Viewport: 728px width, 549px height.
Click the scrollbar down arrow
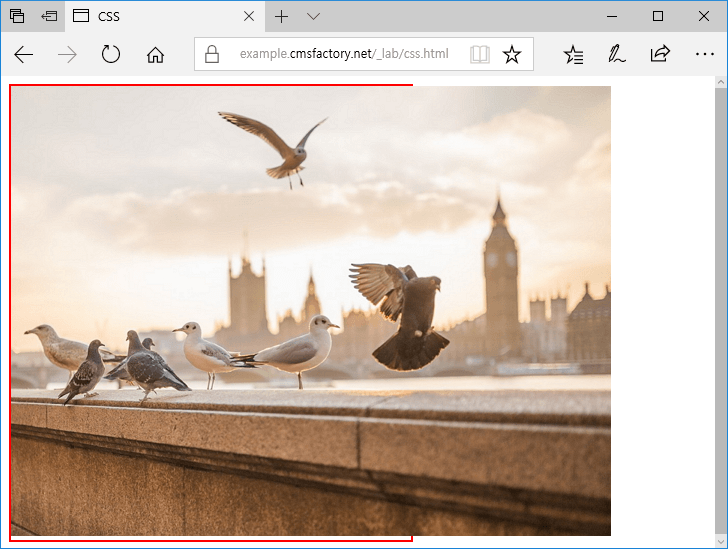tap(720, 541)
